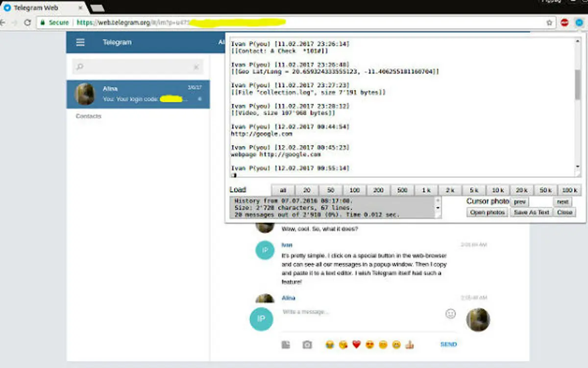The width and height of the screenshot is (588, 368).
Task: Insert the thumbs up emoji
Action: coord(410,345)
